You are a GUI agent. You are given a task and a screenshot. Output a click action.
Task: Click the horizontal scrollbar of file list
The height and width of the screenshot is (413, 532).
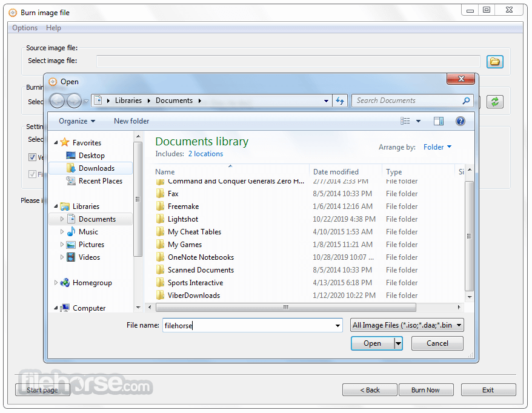[x=285, y=307]
